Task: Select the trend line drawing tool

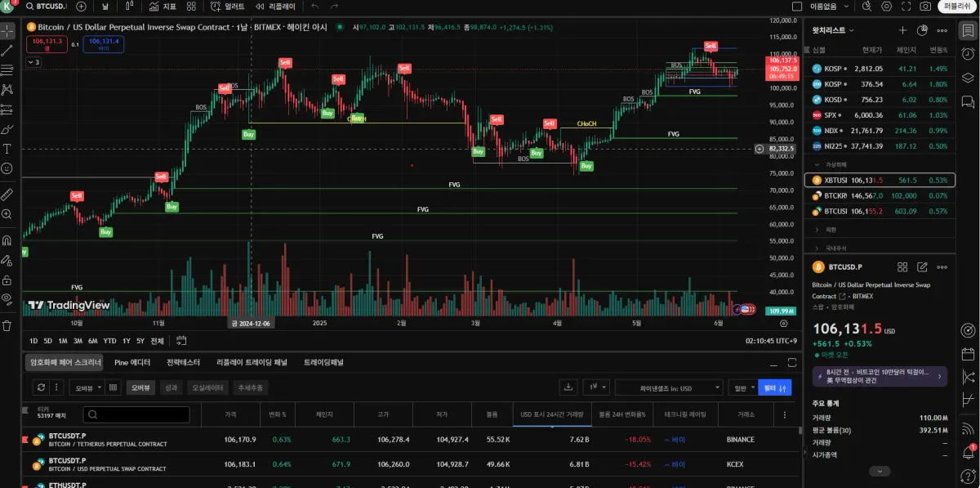Action: [7, 51]
